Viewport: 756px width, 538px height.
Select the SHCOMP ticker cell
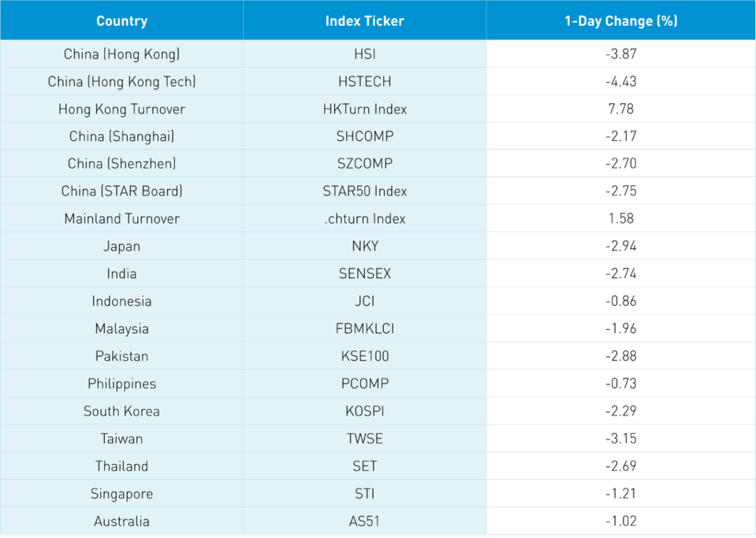point(364,136)
